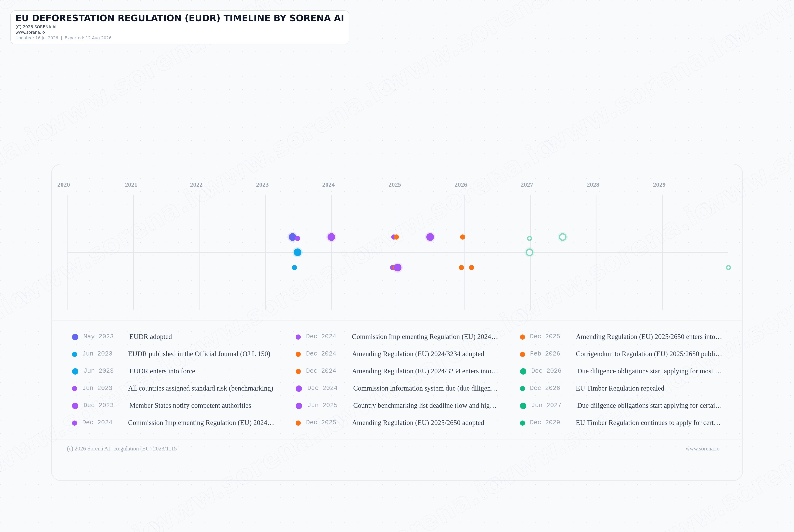Click the purple dot beside 'Member States notify competent authorities'
The height and width of the screenshot is (532, 794).
(75, 406)
